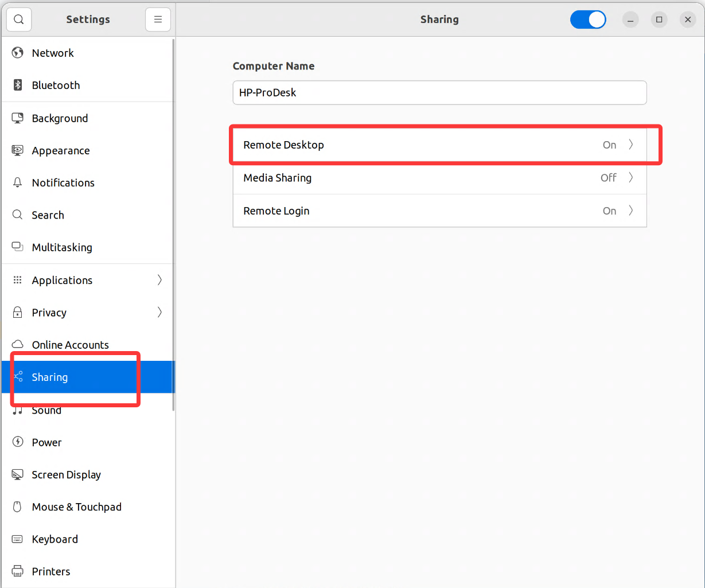Click the Network globe icon
This screenshot has width=705, height=588.
(18, 53)
